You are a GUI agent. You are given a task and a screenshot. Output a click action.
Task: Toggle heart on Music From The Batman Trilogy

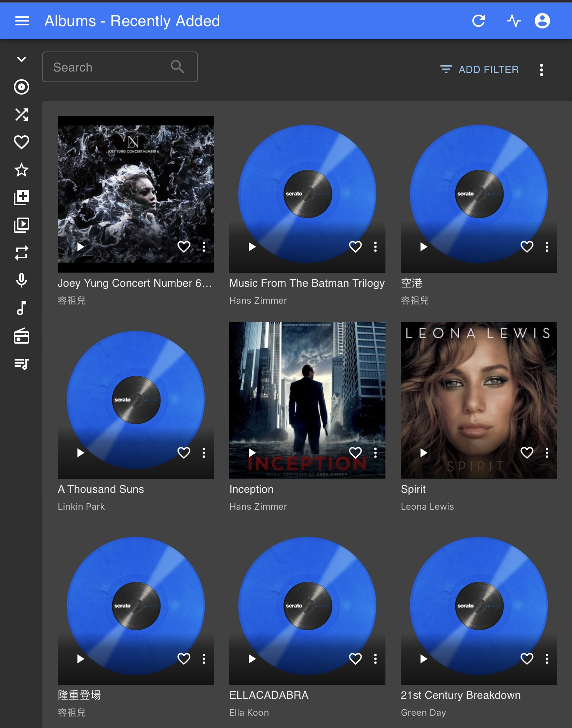point(355,247)
